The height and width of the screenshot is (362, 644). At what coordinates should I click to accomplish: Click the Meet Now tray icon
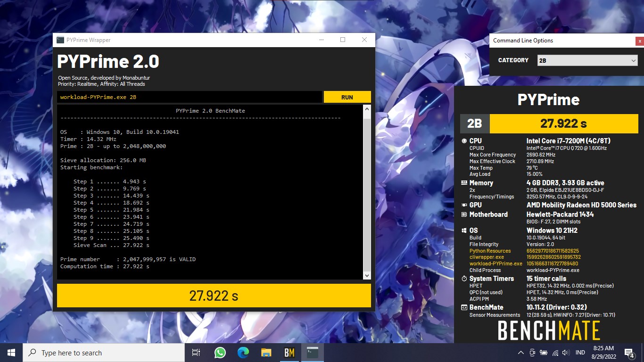click(x=532, y=353)
